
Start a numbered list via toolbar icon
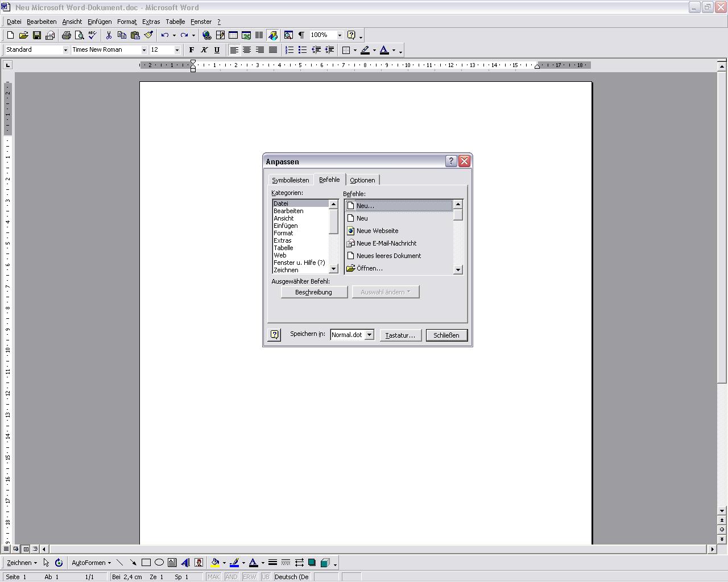click(x=289, y=50)
